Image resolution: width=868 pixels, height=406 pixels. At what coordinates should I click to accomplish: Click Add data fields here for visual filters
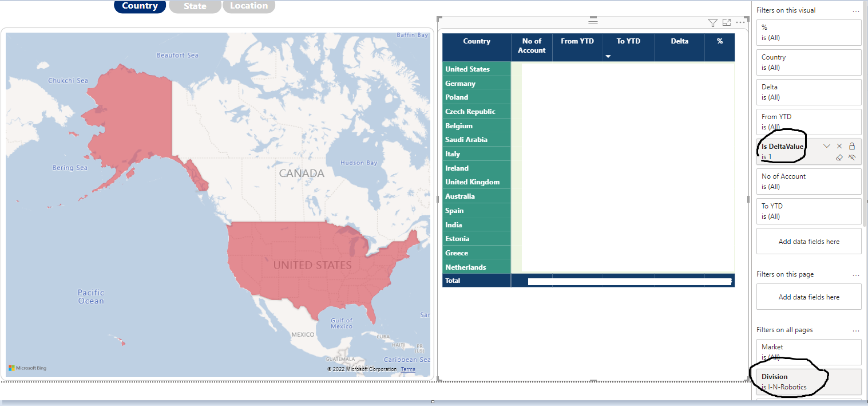(x=808, y=242)
